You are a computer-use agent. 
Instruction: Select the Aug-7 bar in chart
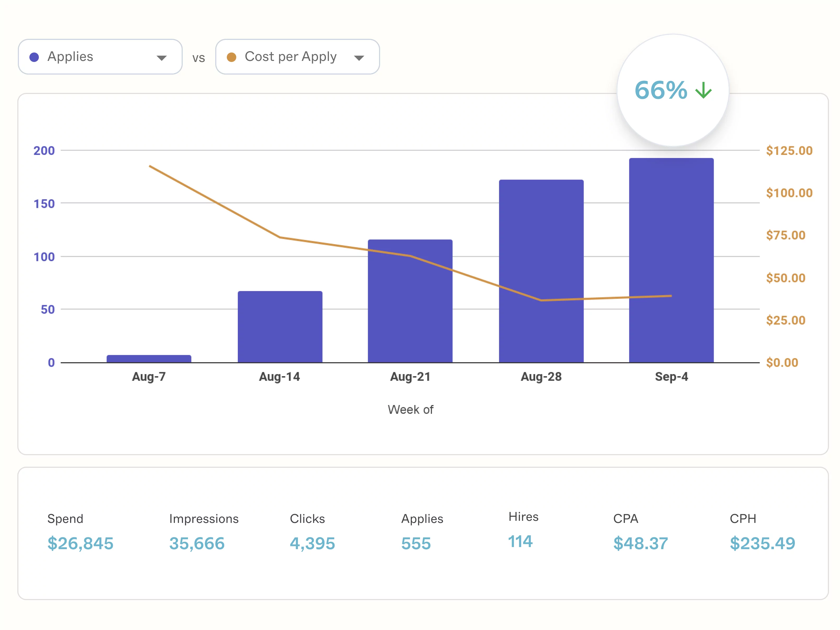click(x=149, y=359)
